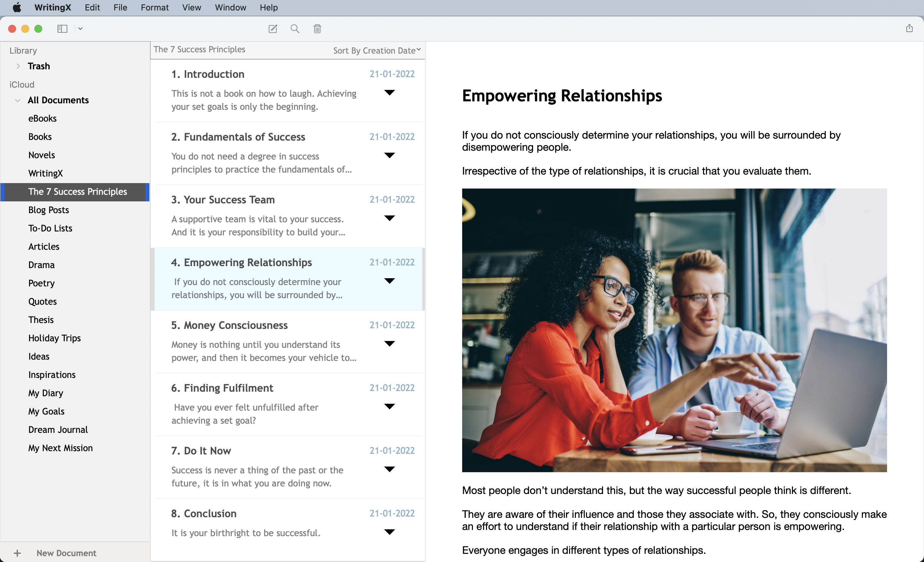Image resolution: width=924 pixels, height=562 pixels.
Task: Expand options triangle on Introduction entry
Action: [x=390, y=93]
